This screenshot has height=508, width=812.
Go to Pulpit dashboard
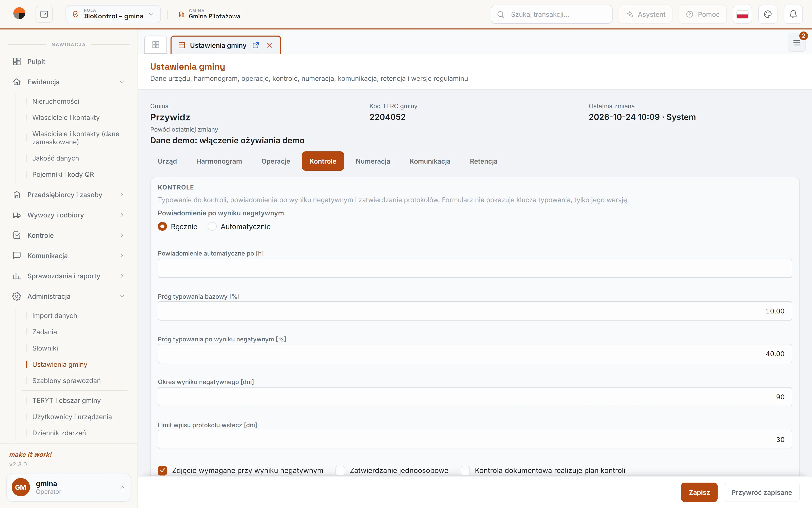click(x=36, y=61)
